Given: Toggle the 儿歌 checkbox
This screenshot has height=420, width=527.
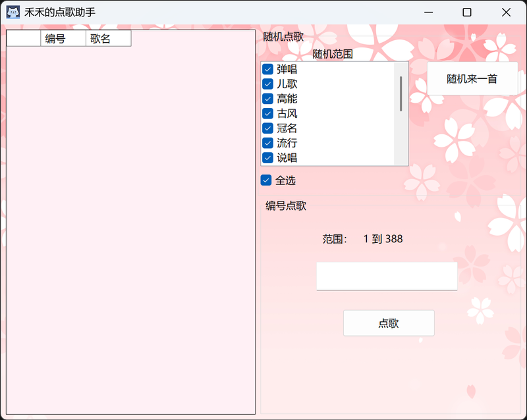Looking at the screenshot, I should 267,84.
